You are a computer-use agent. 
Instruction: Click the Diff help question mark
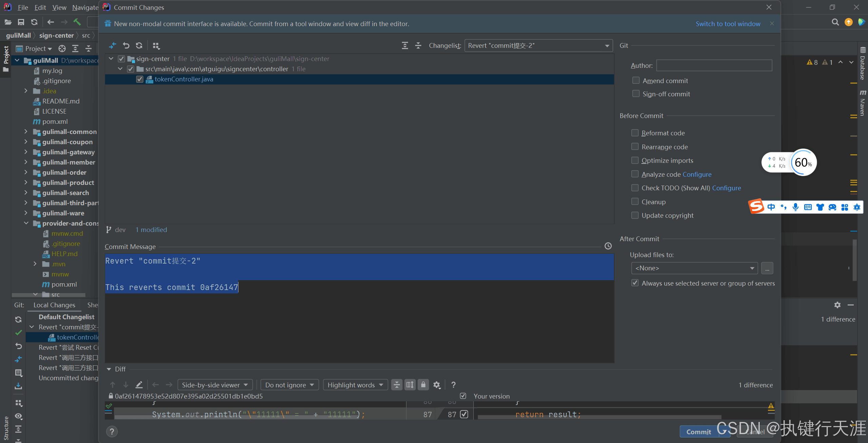(454, 385)
